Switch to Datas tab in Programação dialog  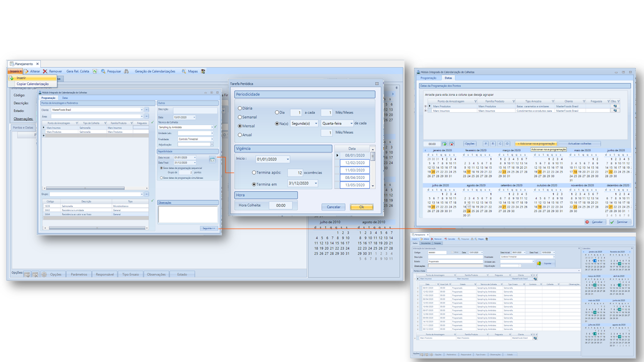pyautogui.click(x=65, y=98)
